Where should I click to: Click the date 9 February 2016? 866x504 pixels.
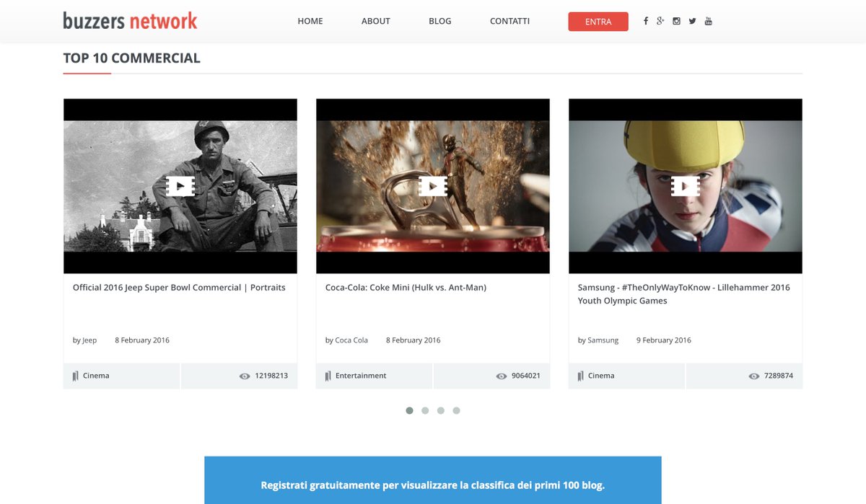point(664,340)
